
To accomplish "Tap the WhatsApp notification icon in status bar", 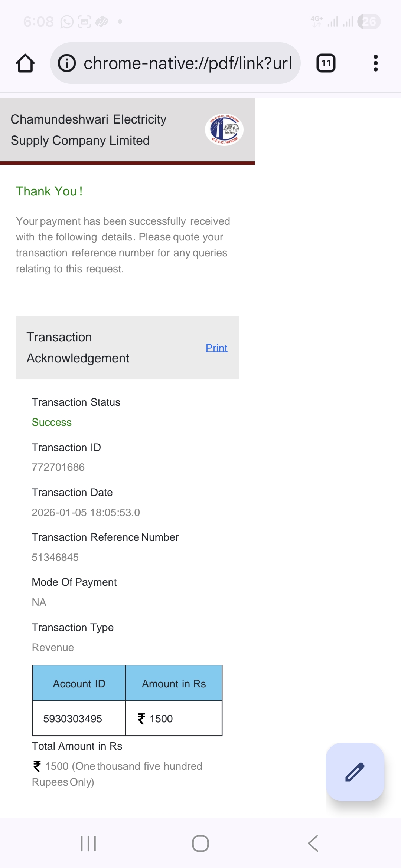I will (67, 22).
